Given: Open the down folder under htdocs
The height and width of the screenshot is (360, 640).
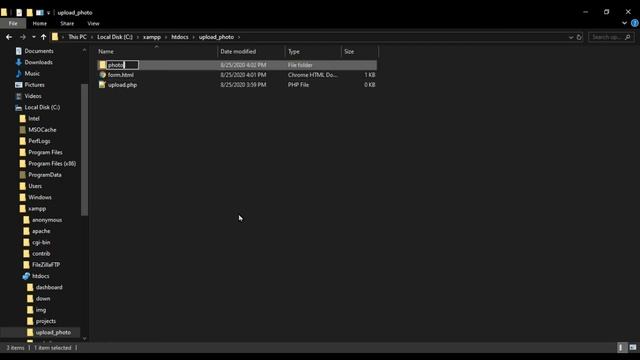Looking at the screenshot, I should point(43,299).
